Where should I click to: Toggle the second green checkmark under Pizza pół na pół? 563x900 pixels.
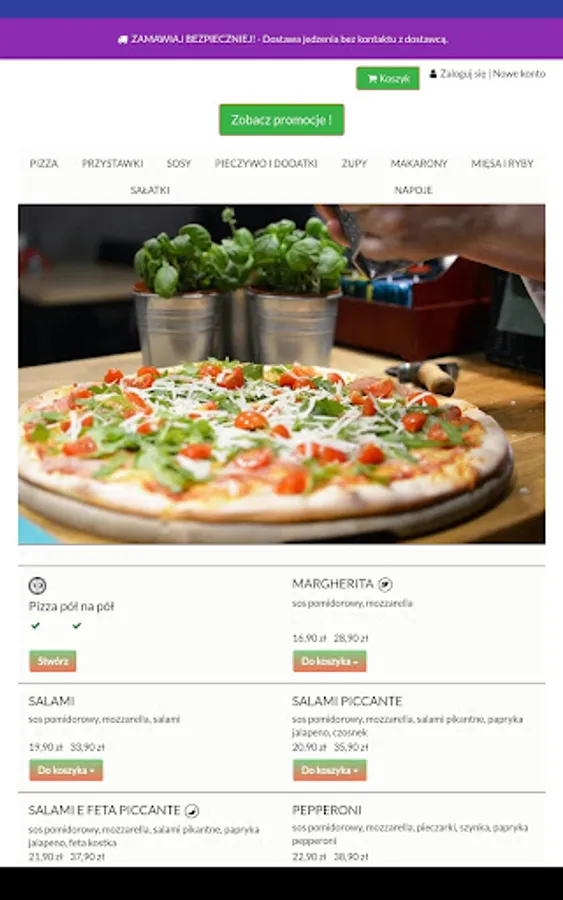point(76,625)
